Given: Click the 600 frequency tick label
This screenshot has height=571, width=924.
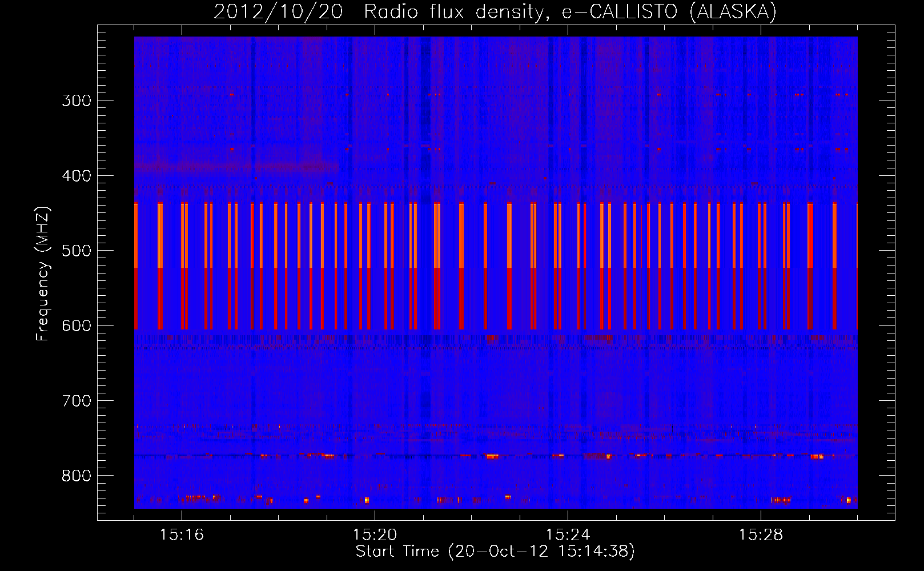Looking at the screenshot, I should 77,326.
